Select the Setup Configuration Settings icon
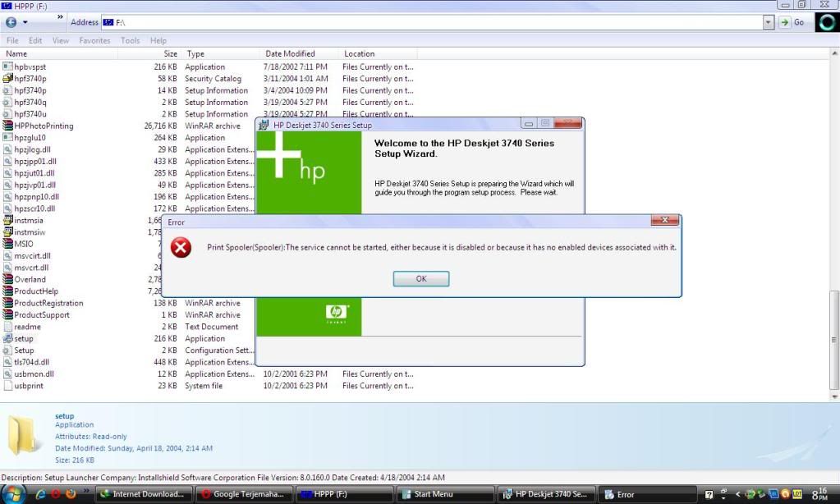Viewport: 840px width, 504px height. click(x=7, y=350)
